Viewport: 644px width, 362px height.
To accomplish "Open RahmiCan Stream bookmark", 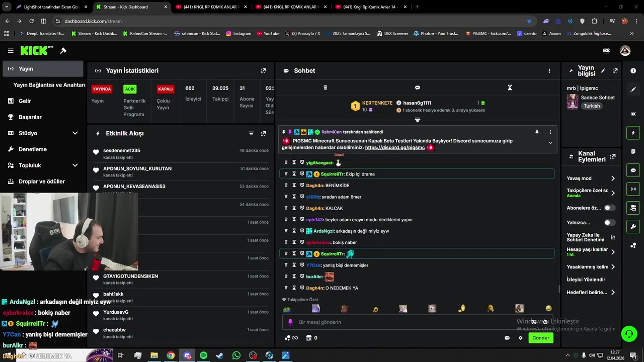I will click(145, 34).
